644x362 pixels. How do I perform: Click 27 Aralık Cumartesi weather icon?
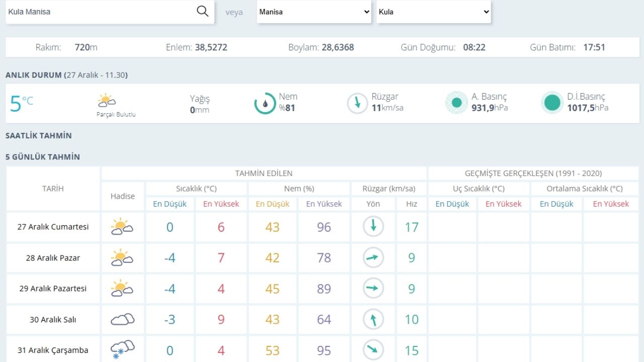tap(122, 227)
